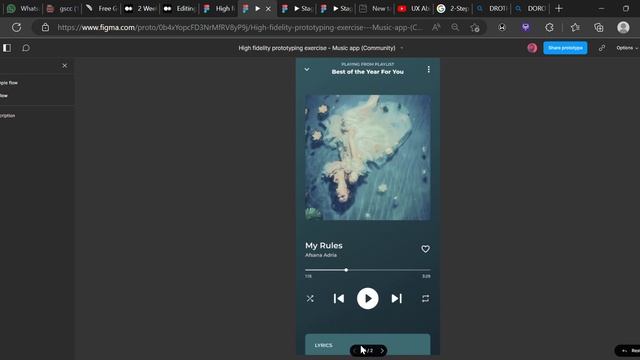
Task: Click the Restart button at the bottom right
Action: pyautogui.click(x=629, y=351)
